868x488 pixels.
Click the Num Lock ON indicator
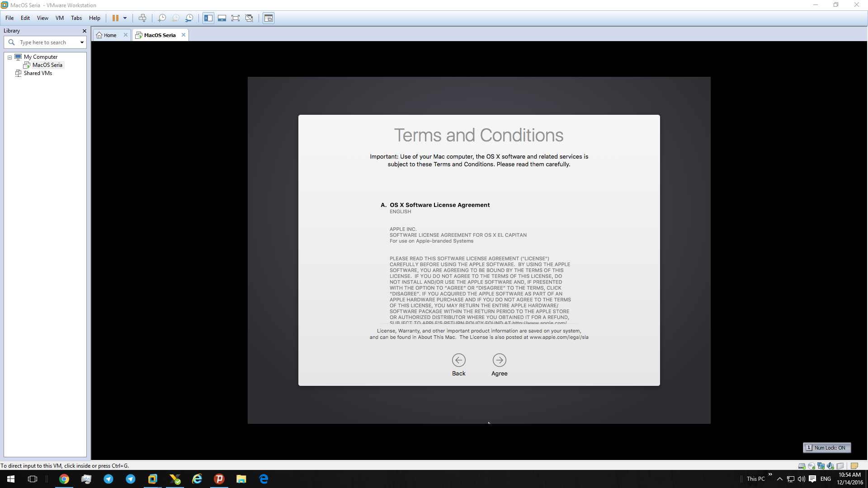point(827,448)
